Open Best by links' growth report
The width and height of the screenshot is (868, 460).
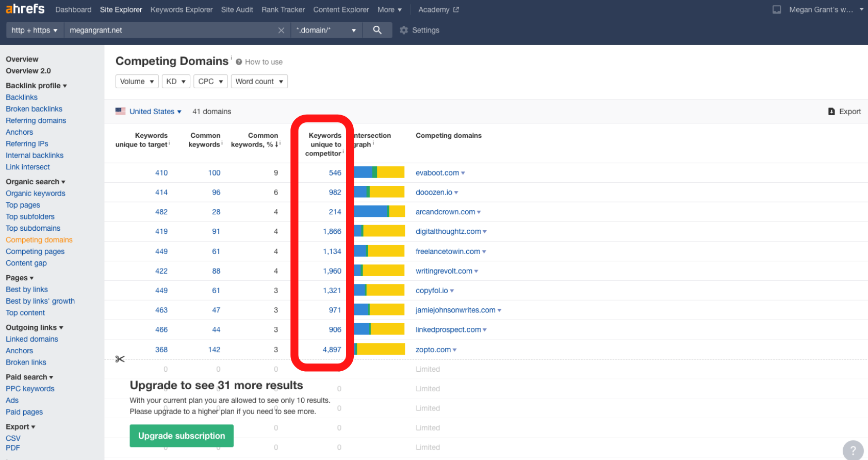coord(40,301)
